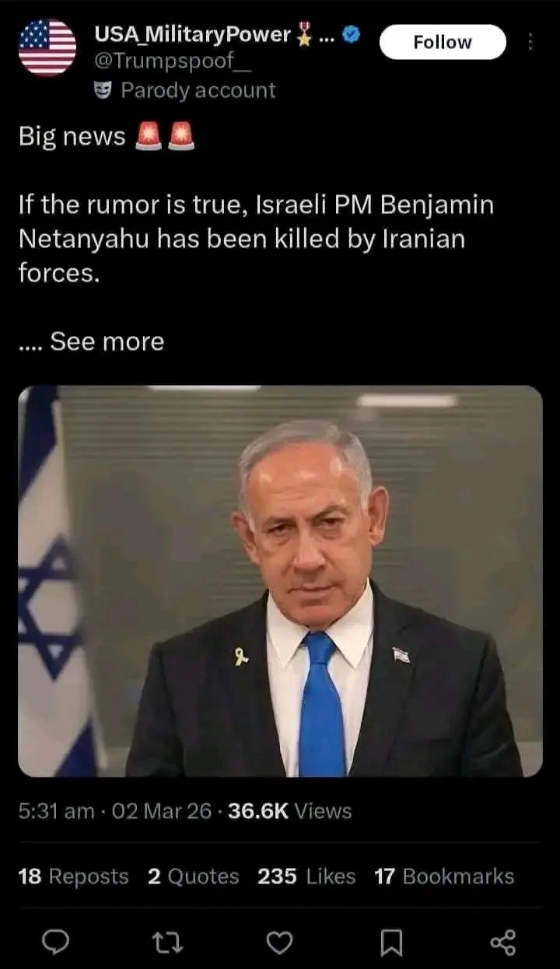Screen dimensions: 560x969
Task: Open the 17 Bookmarks count
Action: (444, 876)
